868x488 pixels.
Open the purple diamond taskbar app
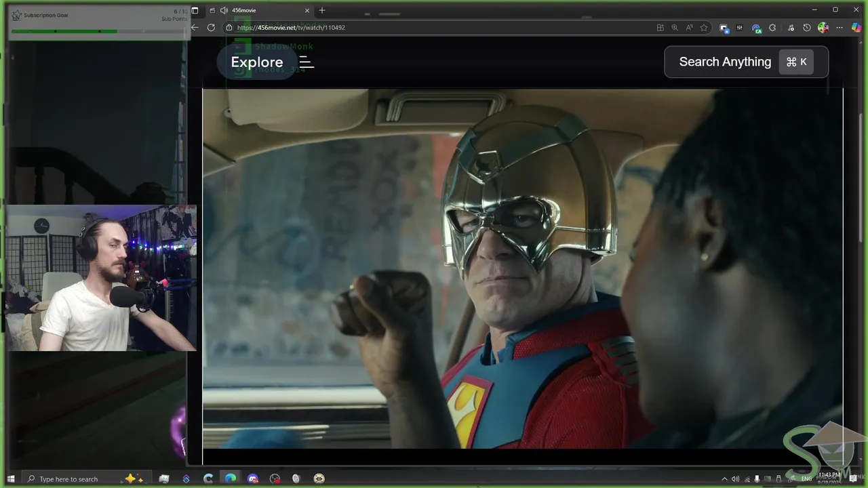[x=186, y=479]
